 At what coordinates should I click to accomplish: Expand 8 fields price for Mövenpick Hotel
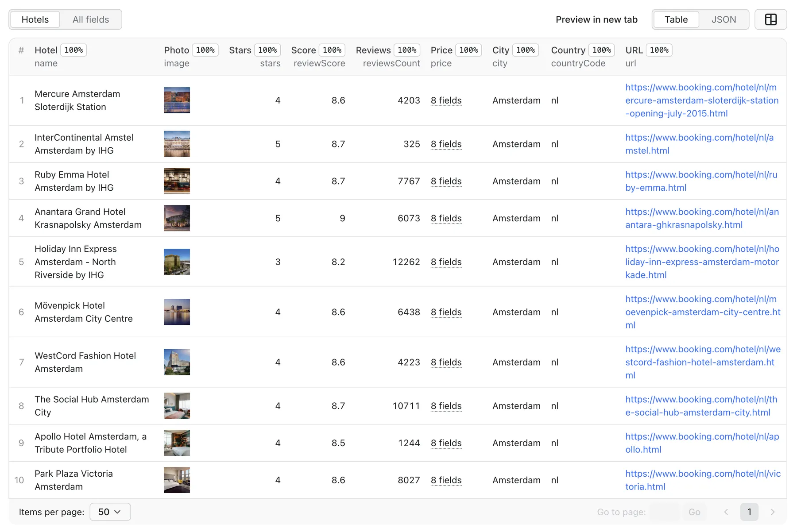click(x=446, y=312)
